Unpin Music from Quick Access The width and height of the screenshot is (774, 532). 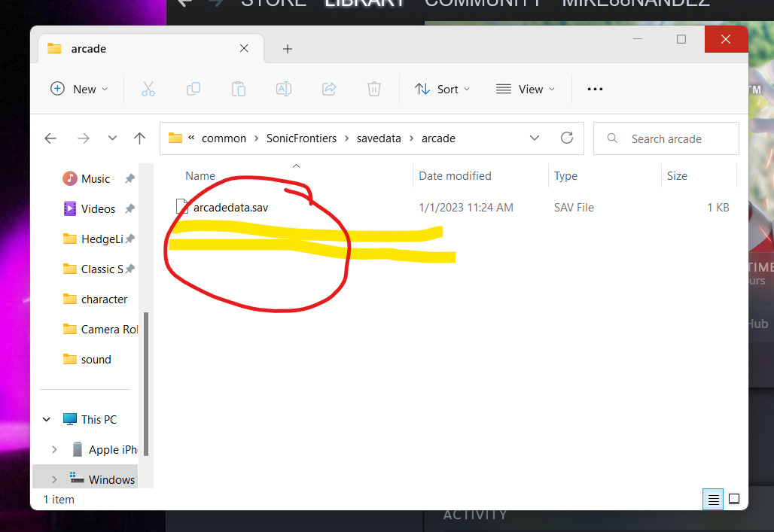pos(130,178)
